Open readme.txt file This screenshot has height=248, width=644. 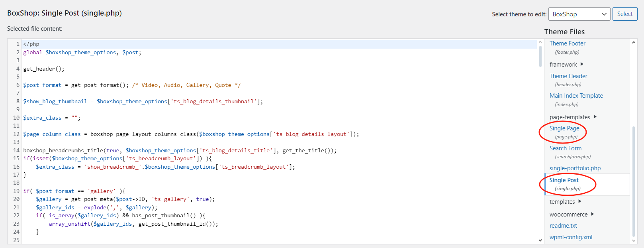coord(563,226)
